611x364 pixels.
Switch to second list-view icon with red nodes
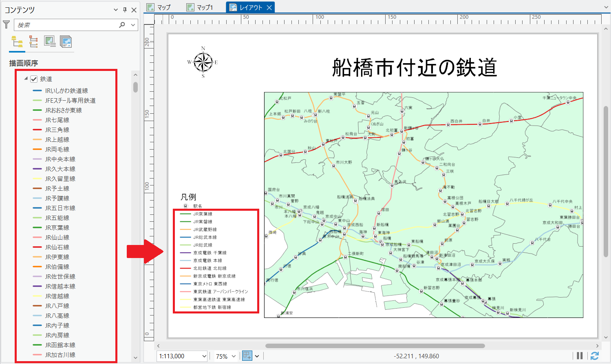tap(33, 42)
